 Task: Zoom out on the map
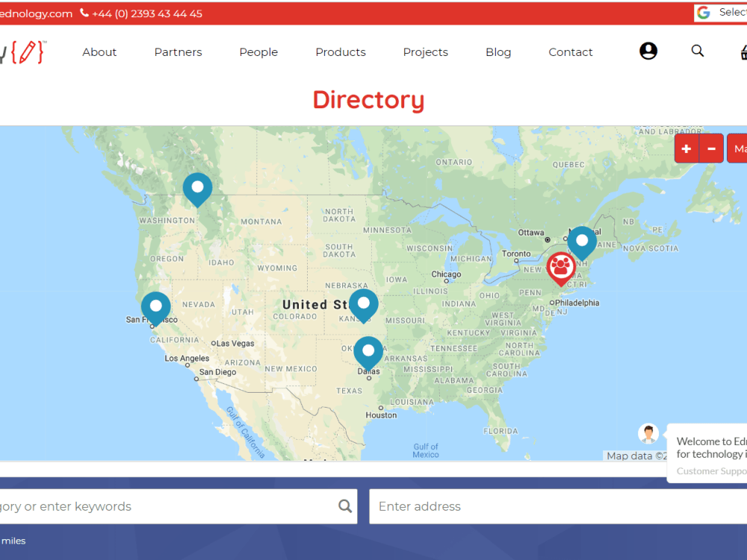pos(710,148)
